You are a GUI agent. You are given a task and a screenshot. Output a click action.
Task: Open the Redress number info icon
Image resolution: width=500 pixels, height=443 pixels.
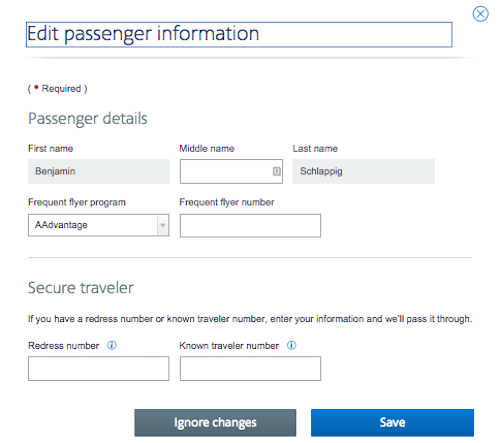(112, 346)
